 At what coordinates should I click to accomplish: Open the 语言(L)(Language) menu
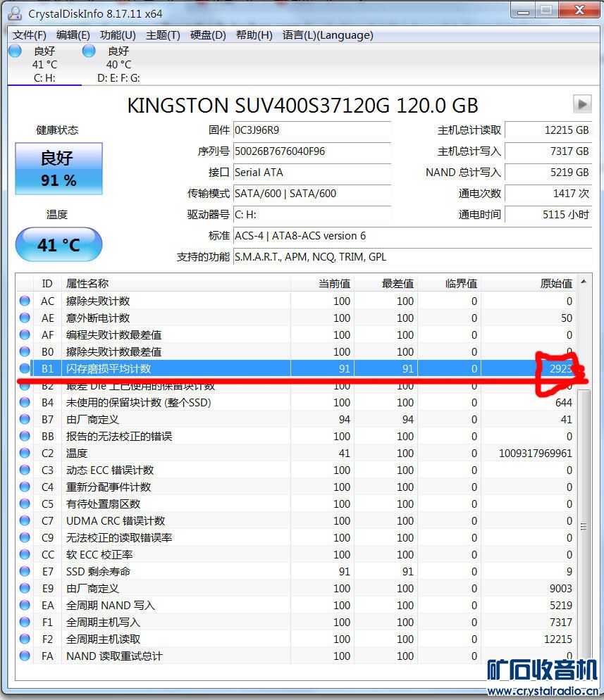point(328,35)
